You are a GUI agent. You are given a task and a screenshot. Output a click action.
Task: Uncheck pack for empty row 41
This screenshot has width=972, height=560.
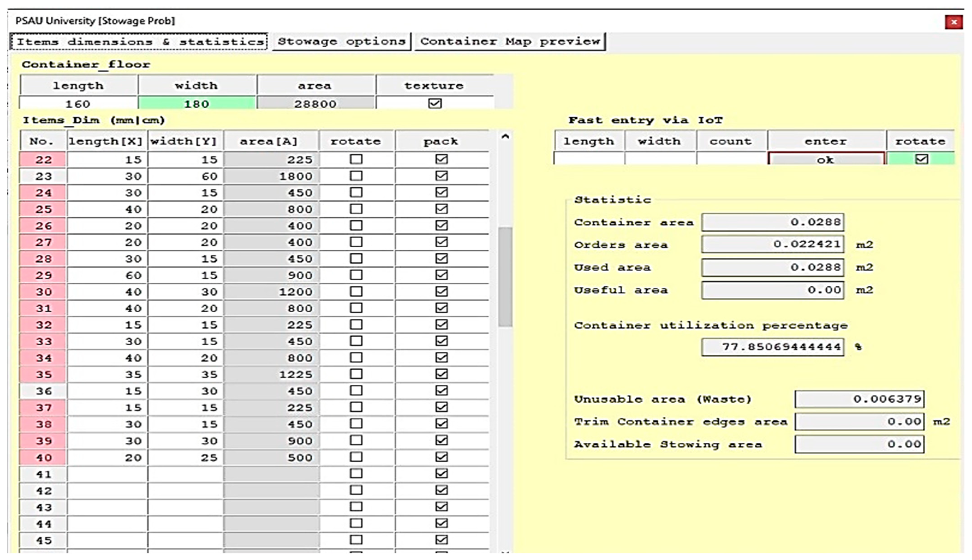(441, 474)
